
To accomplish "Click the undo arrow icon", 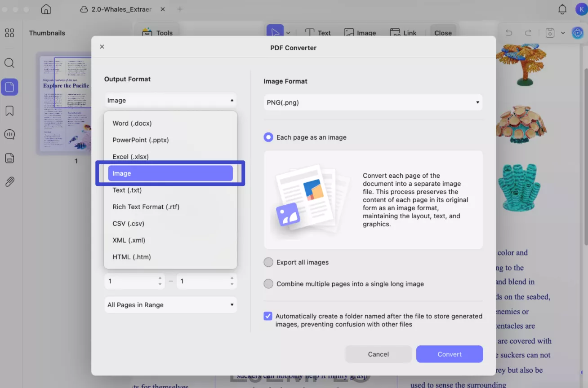I will (508, 32).
